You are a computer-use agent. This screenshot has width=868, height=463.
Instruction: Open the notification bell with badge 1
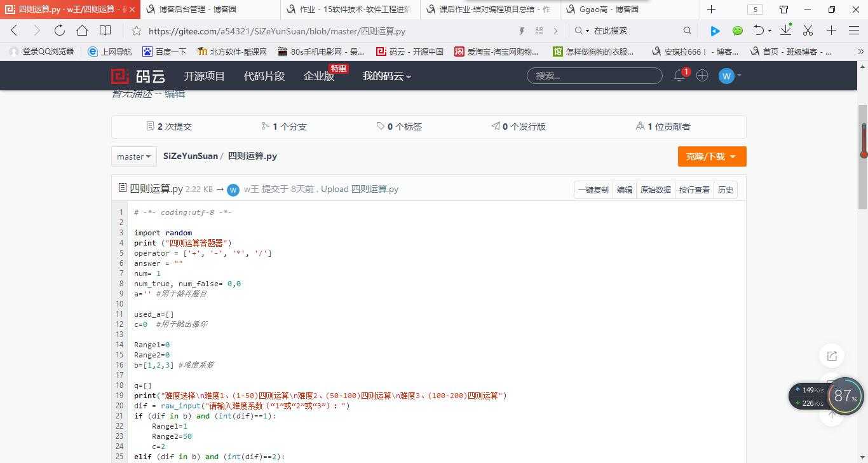click(679, 76)
